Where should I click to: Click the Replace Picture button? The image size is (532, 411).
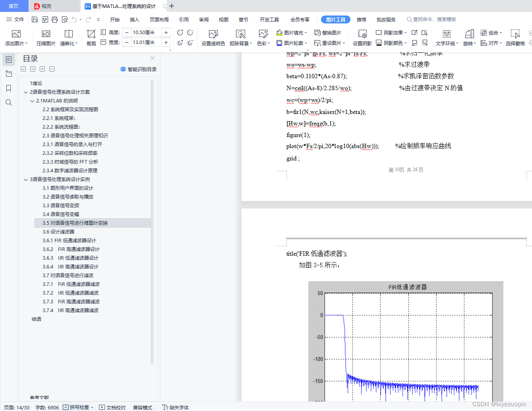328,33
